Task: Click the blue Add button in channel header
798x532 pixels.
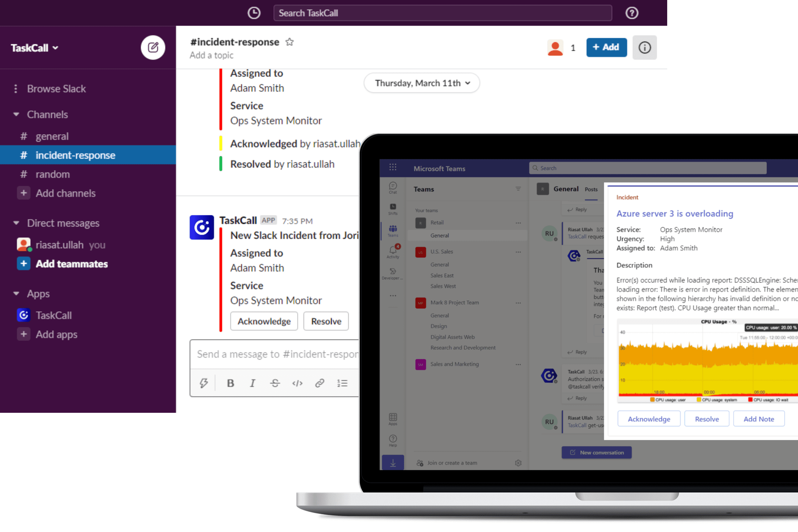Action: 607,48
